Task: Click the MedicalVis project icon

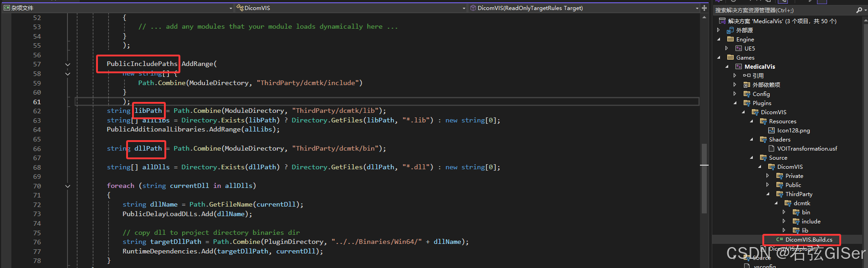Action: [x=738, y=66]
